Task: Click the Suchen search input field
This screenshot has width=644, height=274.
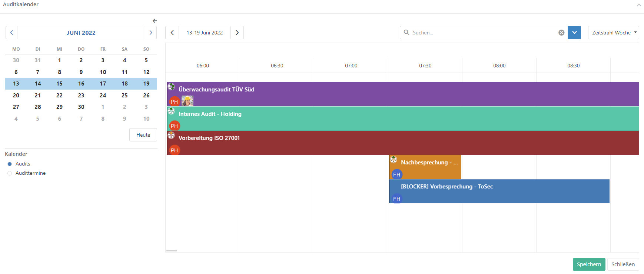Action: coord(482,33)
